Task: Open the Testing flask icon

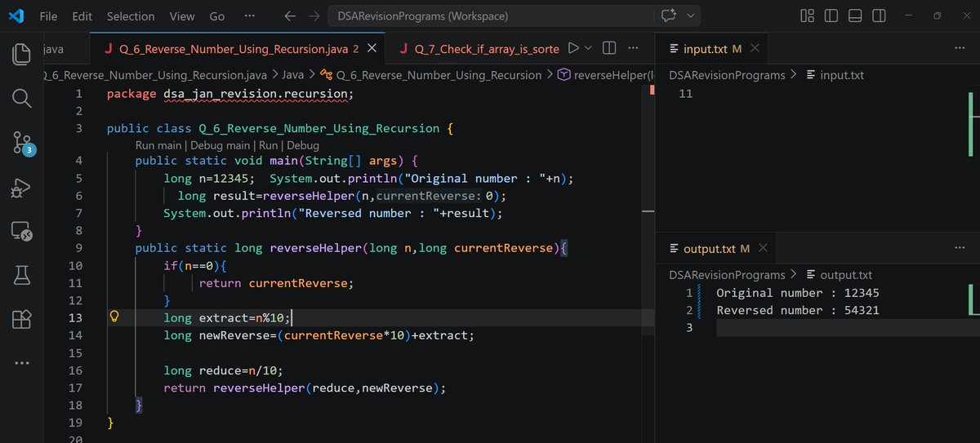Action: [x=21, y=276]
